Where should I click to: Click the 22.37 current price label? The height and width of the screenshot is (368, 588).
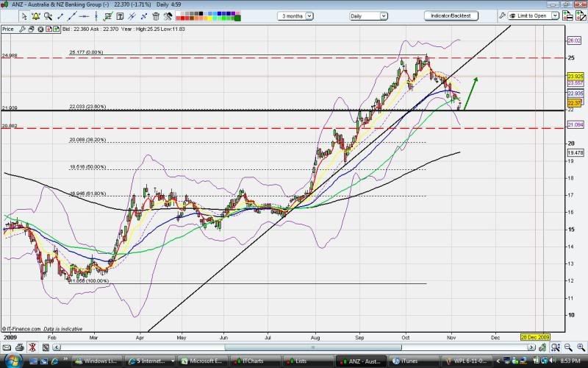pyautogui.click(x=574, y=103)
